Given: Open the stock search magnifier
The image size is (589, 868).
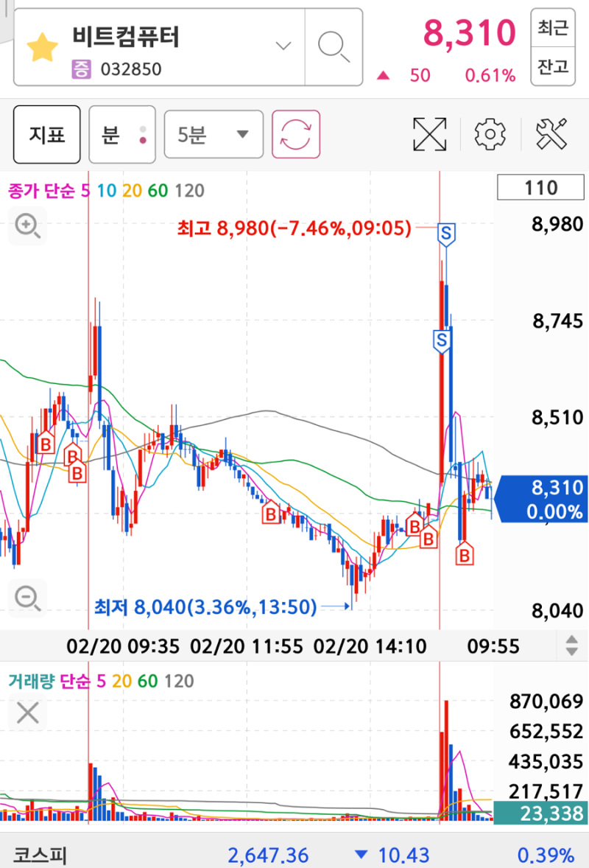Looking at the screenshot, I should point(334,47).
